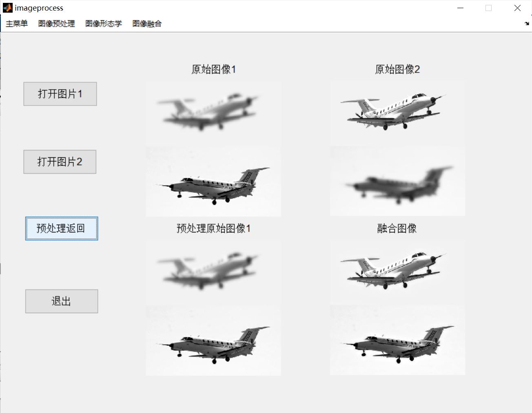
Task: Select the sharp airplane image under 原始图像1
Action: click(x=213, y=181)
